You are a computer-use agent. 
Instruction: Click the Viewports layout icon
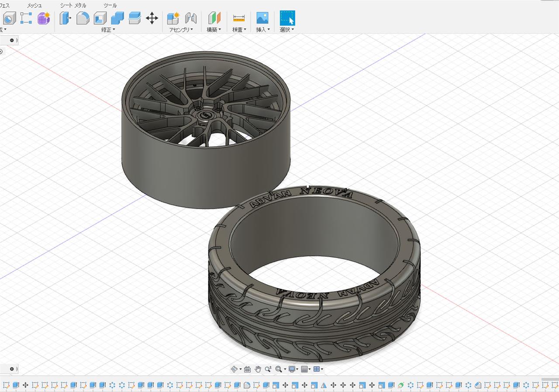point(317,369)
